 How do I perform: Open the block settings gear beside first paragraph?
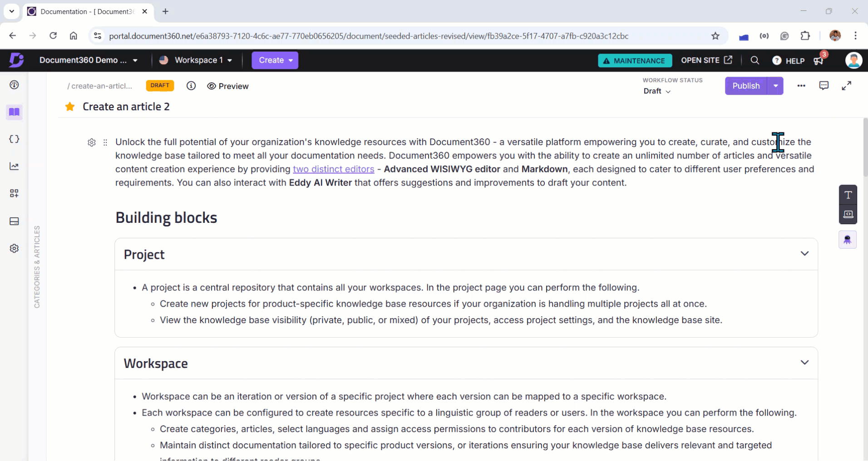coord(92,142)
